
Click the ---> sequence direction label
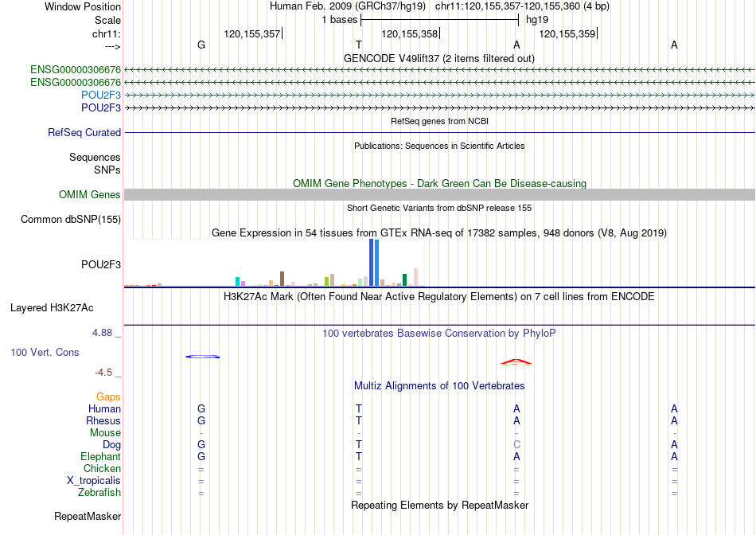(x=112, y=46)
